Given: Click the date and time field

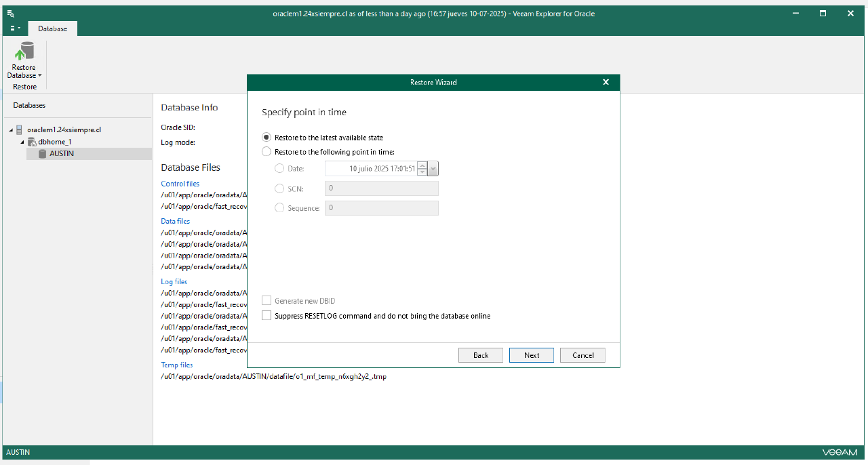Looking at the screenshot, I should 371,169.
